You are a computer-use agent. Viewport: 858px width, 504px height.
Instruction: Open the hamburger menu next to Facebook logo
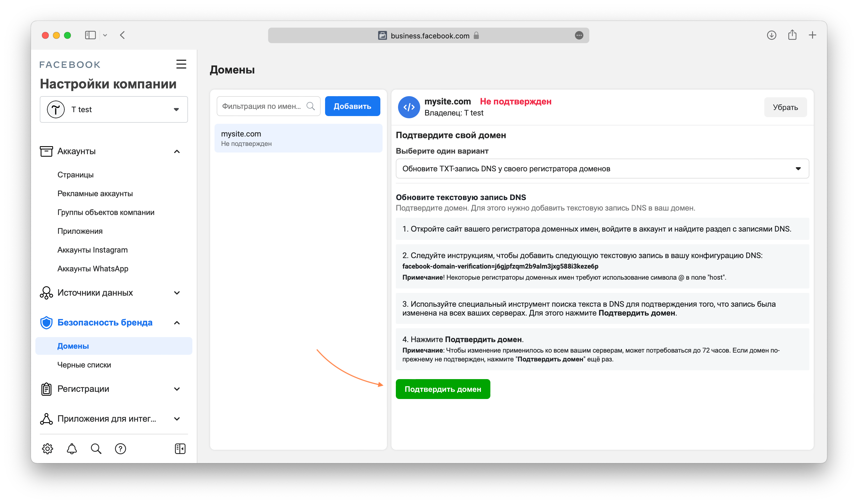pos(181,64)
